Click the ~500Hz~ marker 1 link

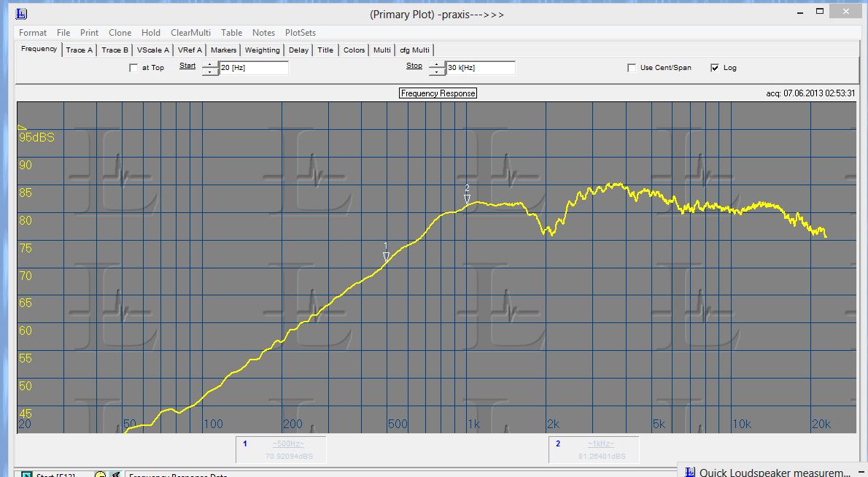coord(288,443)
